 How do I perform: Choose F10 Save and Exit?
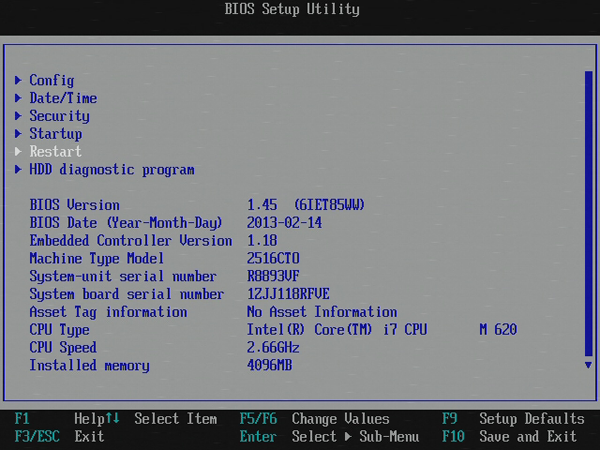510,436
